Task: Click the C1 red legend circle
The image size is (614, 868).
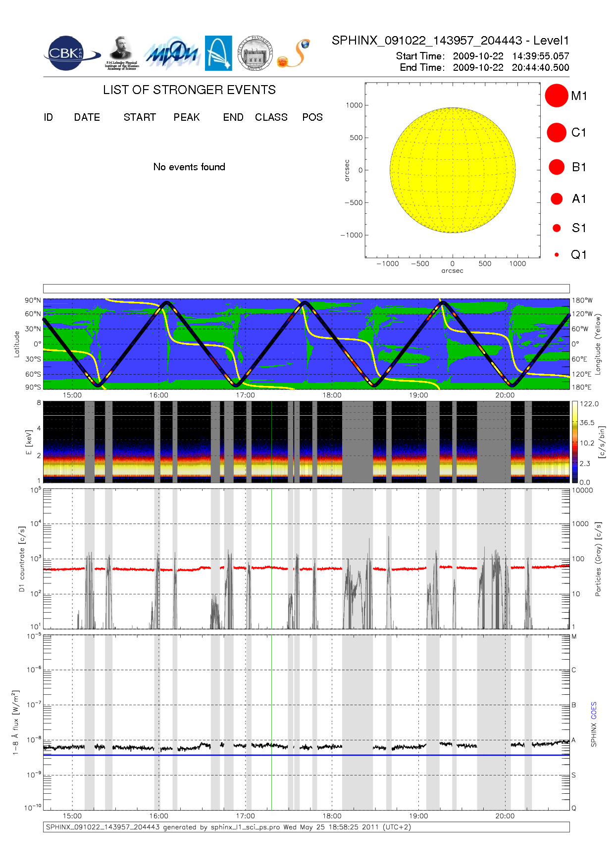Action: pos(557,133)
